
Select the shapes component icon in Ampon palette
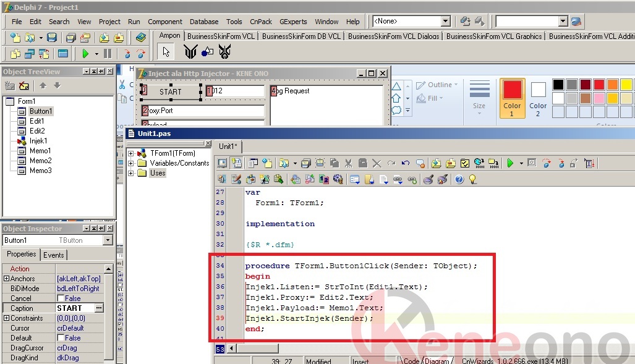[x=207, y=51]
